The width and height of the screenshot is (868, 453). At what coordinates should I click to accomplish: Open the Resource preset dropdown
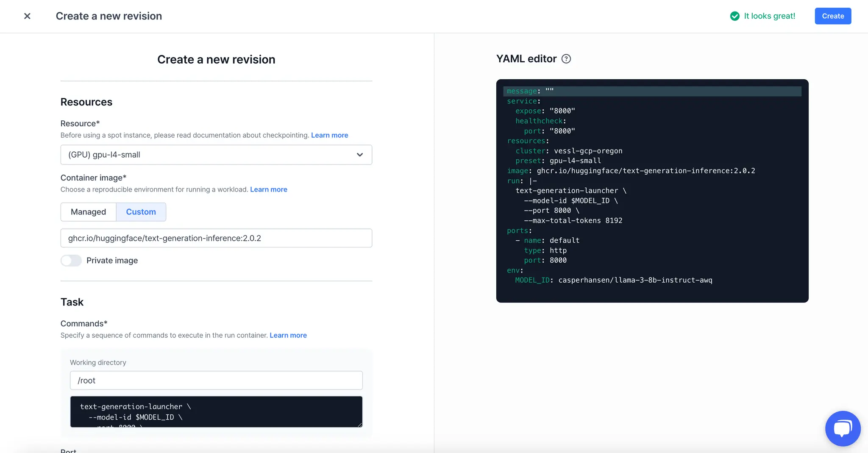click(216, 155)
